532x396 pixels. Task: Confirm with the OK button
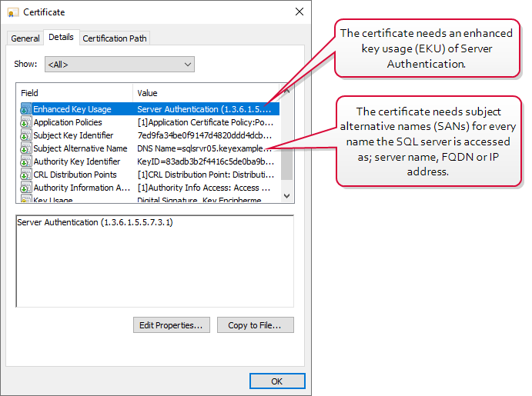click(x=276, y=381)
